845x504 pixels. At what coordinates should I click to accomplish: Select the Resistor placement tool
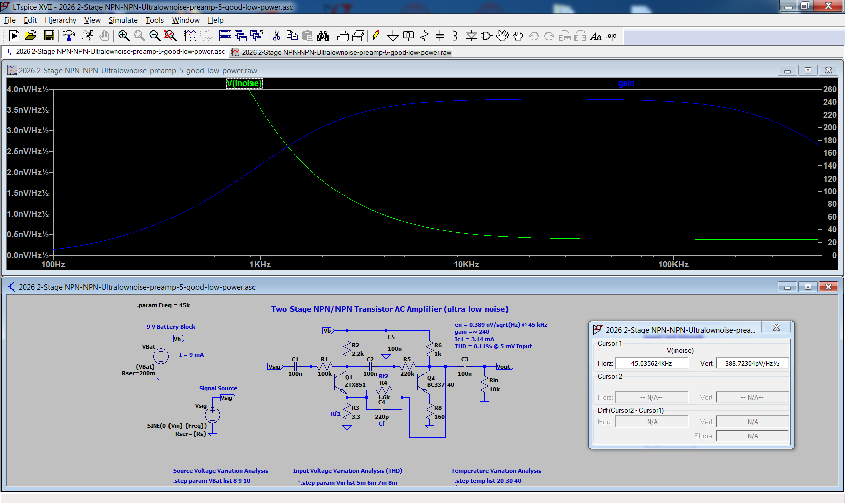(425, 36)
